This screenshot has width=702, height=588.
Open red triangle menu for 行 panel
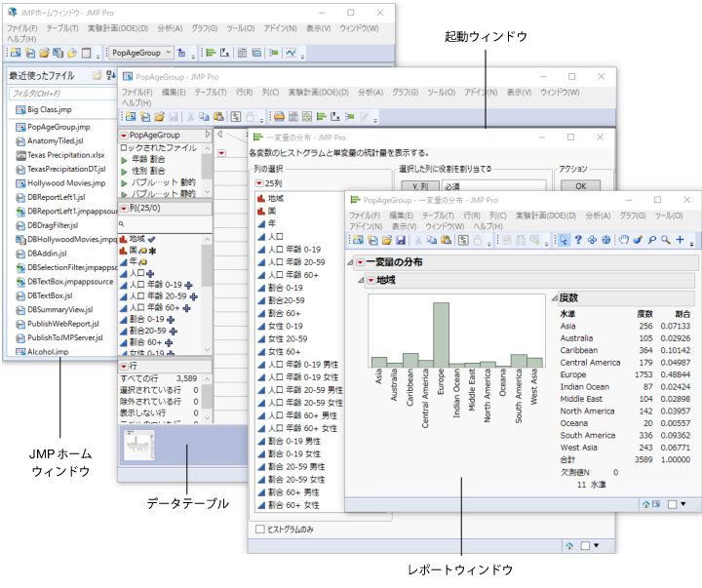(124, 367)
